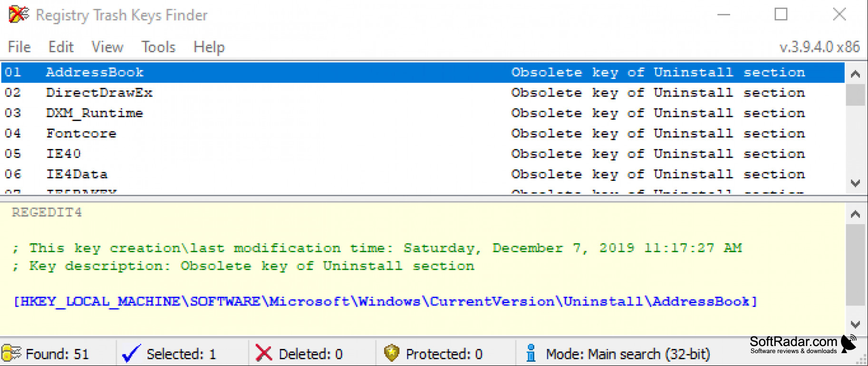Select the DXM_Runtime list row
The height and width of the screenshot is (366, 868).
pos(423,113)
